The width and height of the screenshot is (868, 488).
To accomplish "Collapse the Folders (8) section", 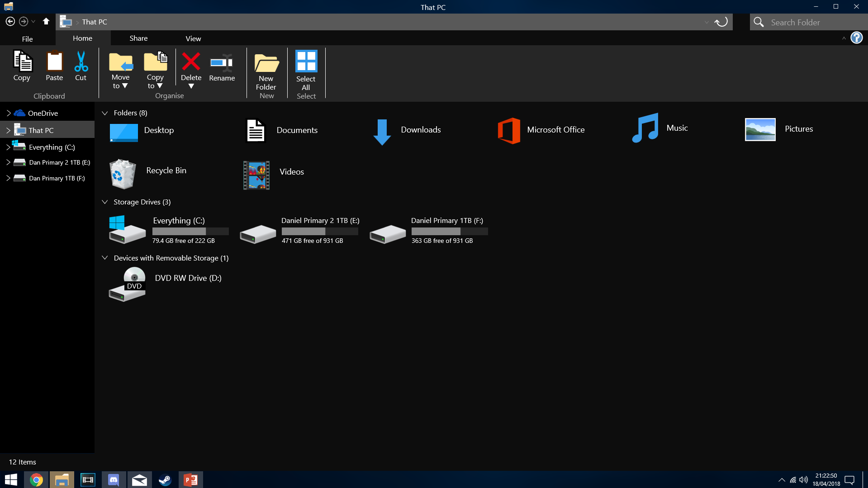I will click(105, 113).
